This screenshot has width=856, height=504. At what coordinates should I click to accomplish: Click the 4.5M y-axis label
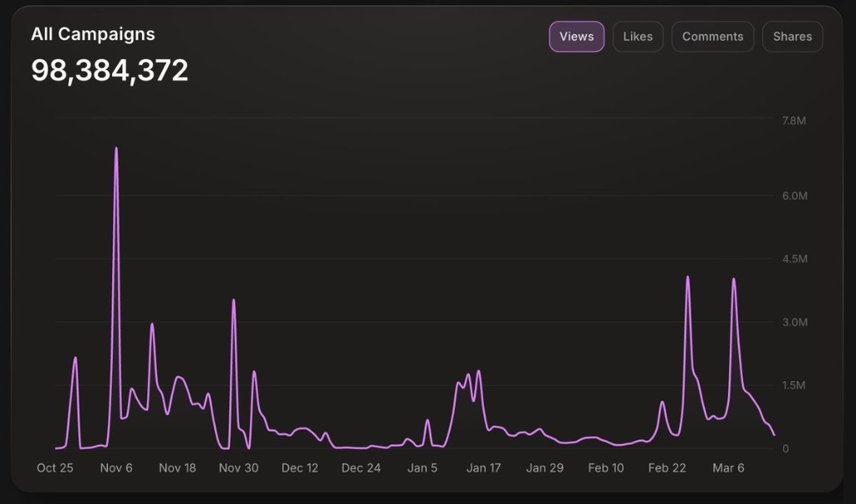[793, 259]
